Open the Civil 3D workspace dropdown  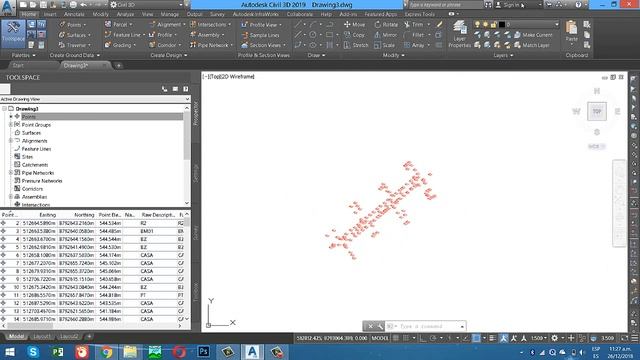tap(147, 4)
